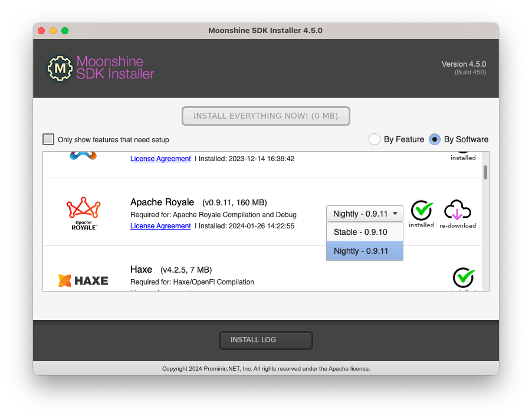Select the 'By Feature' radio button
Screen dimensions: 532x419
pos(375,139)
